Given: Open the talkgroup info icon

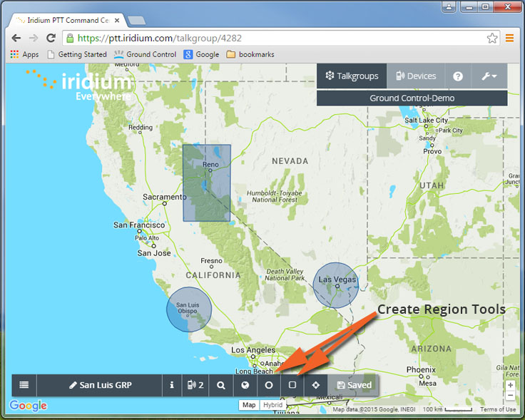Looking at the screenshot, I should click(172, 385).
